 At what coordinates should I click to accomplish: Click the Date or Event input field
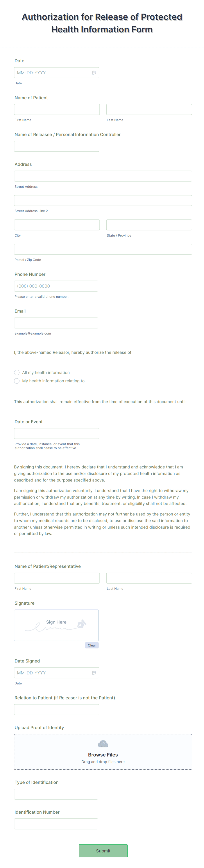[x=57, y=433]
